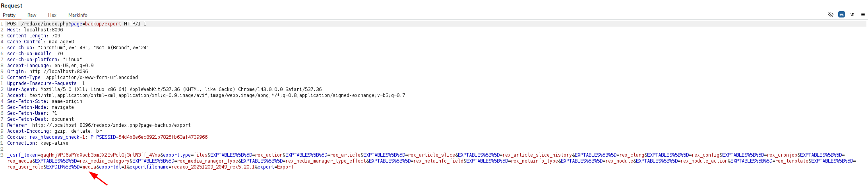Click the Cookie PHPSESSID header line
868x190 pixels.
[107, 137]
